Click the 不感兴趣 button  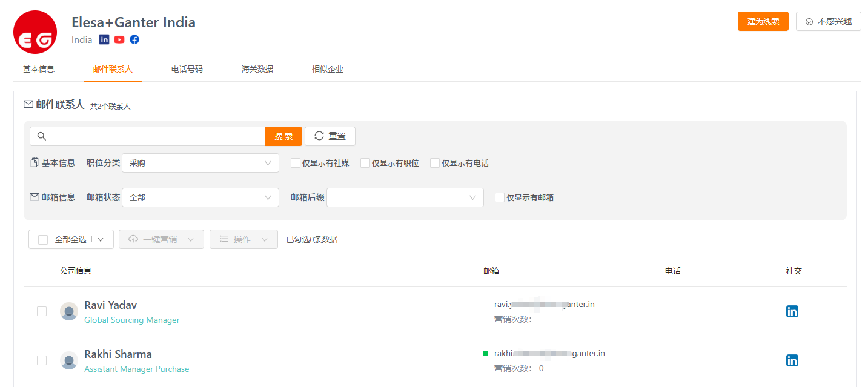[829, 21]
